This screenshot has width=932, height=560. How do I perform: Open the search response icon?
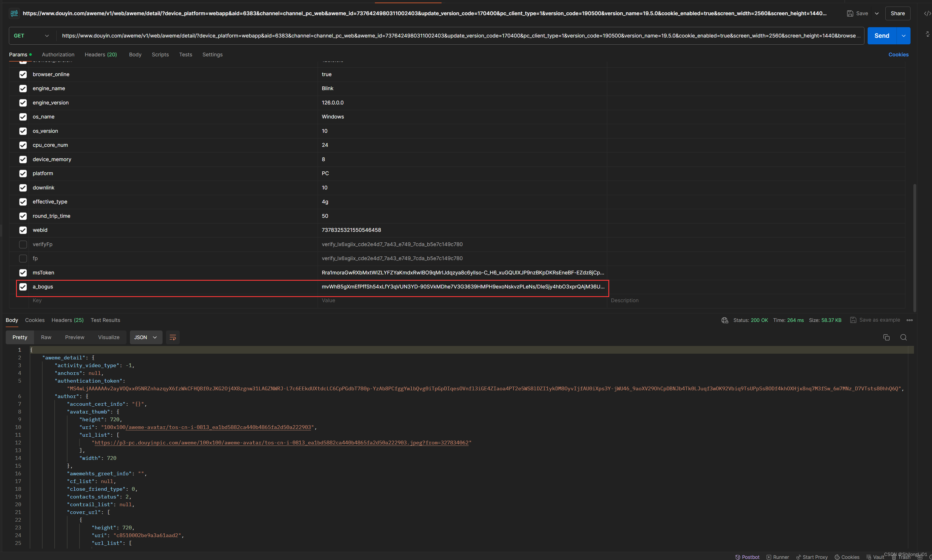click(x=903, y=337)
